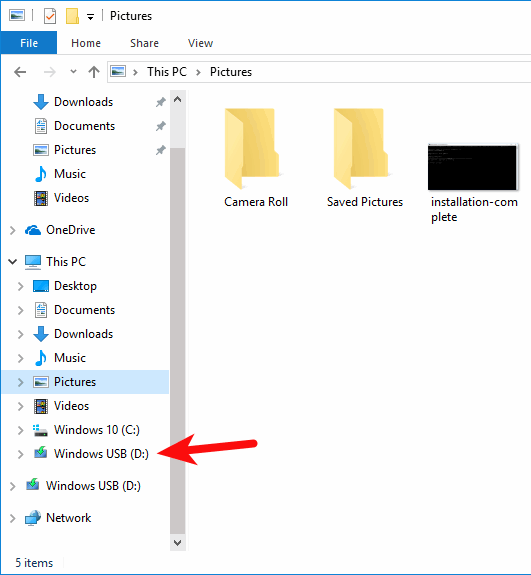The height and width of the screenshot is (575, 531).
Task: Click the navigation pane scroll down arrow
Action: click(x=177, y=542)
